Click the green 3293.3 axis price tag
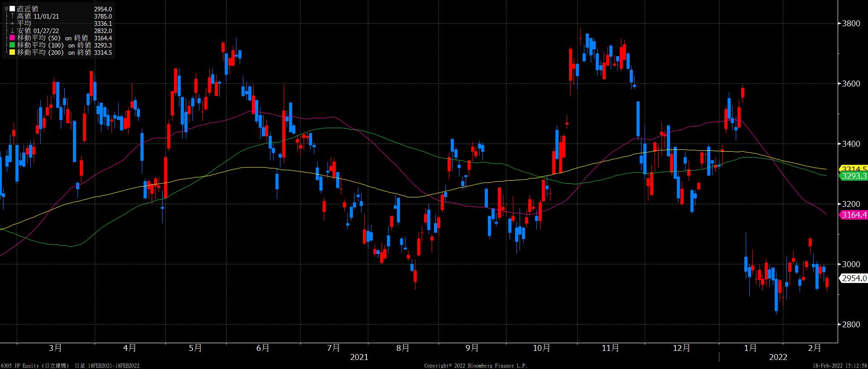The image size is (868, 369). (854, 176)
